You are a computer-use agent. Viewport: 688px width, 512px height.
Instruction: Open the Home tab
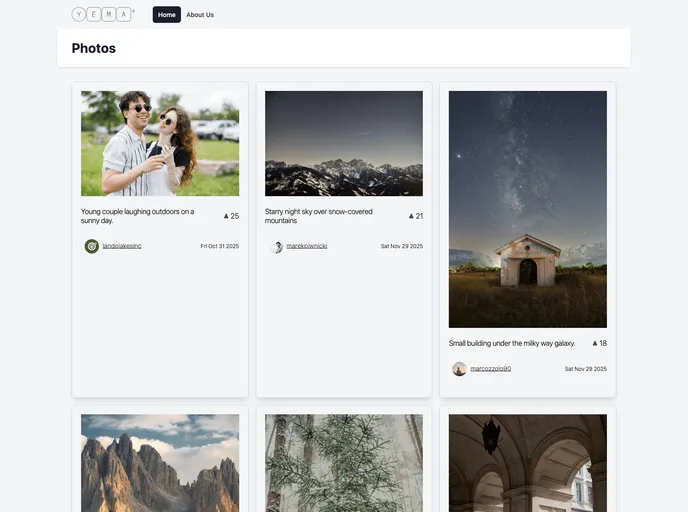pyautogui.click(x=166, y=15)
